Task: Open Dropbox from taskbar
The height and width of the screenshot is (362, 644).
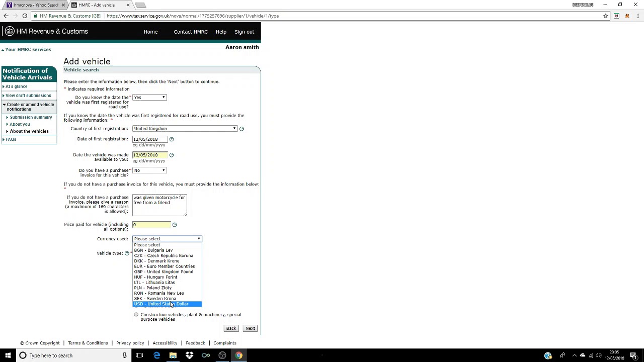Action: pyautogui.click(x=189, y=355)
